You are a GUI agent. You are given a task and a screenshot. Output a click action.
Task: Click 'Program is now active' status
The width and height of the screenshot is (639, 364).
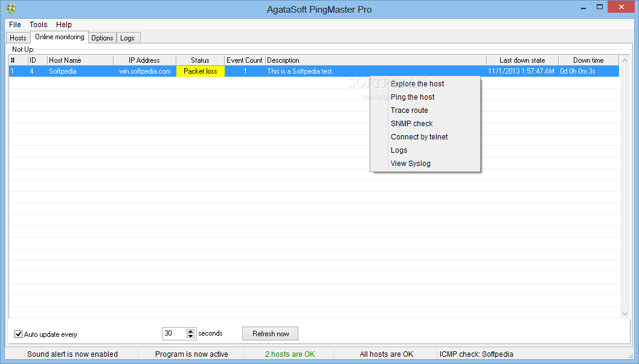coord(191,354)
